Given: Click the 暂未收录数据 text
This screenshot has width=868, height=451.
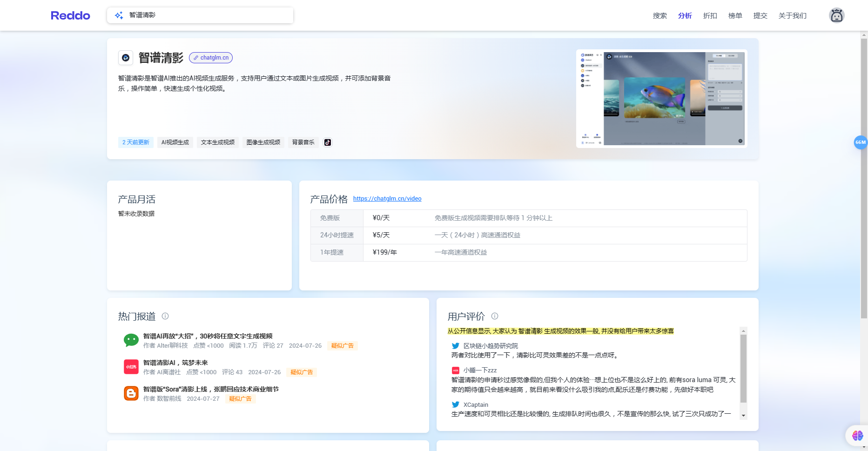Looking at the screenshot, I should pyautogui.click(x=136, y=214).
